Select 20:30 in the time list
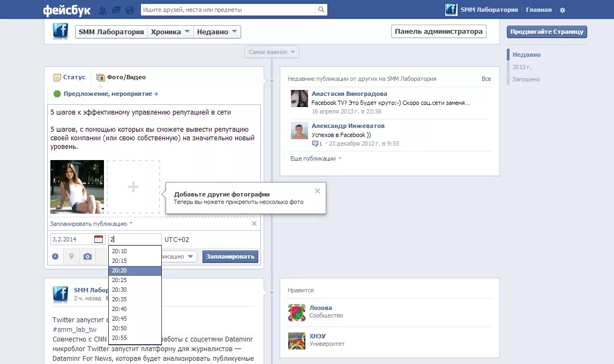Screen dimensions: 614x364 click(x=134, y=290)
